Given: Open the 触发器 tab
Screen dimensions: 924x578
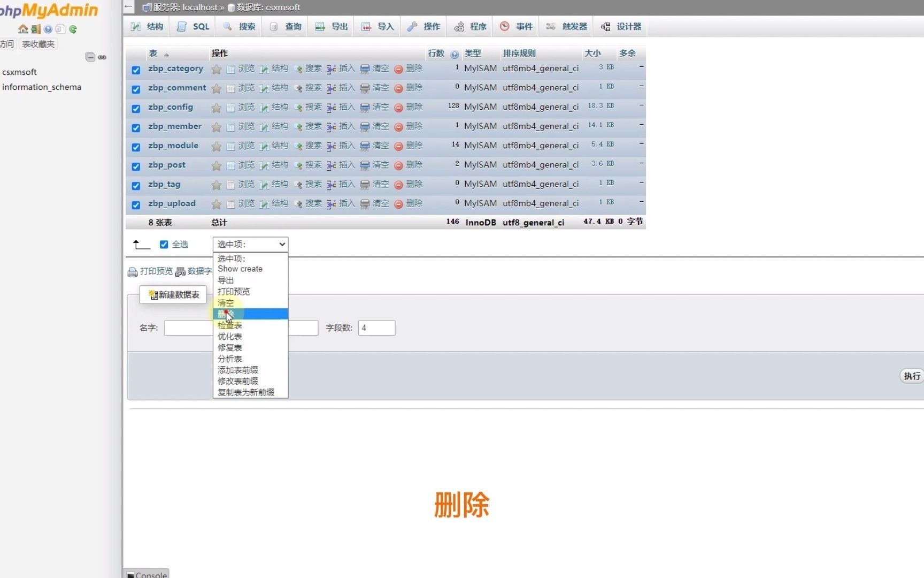Looking at the screenshot, I should [x=567, y=26].
